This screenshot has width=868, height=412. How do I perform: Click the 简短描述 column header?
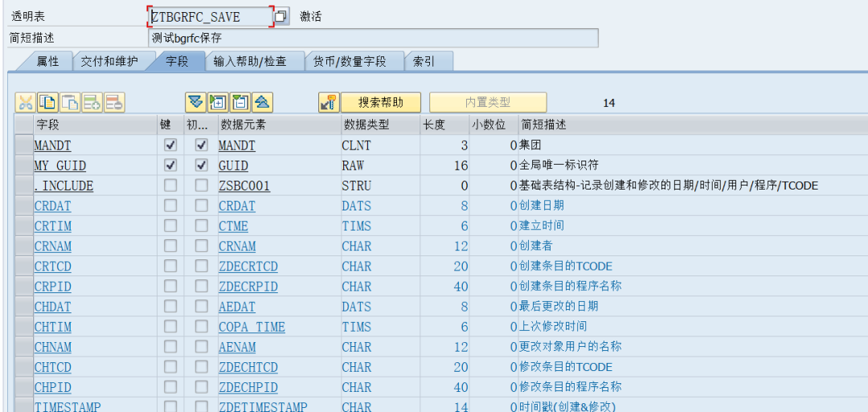693,125
